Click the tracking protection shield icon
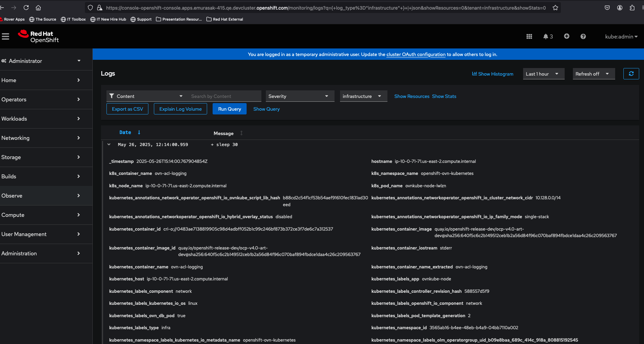The height and width of the screenshot is (344, 644). click(90, 8)
